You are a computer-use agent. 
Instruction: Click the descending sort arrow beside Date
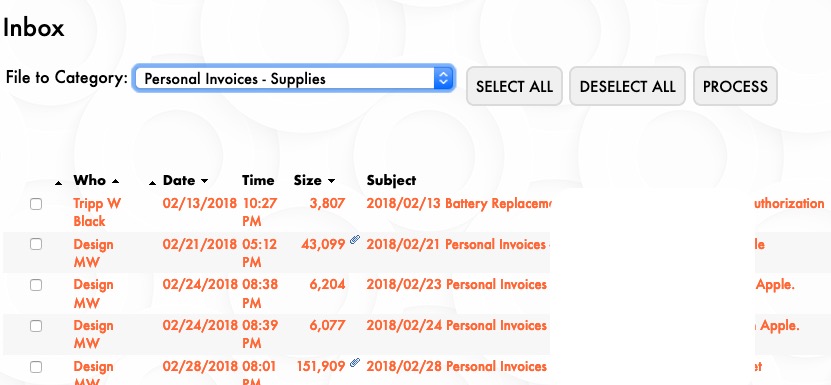(204, 181)
